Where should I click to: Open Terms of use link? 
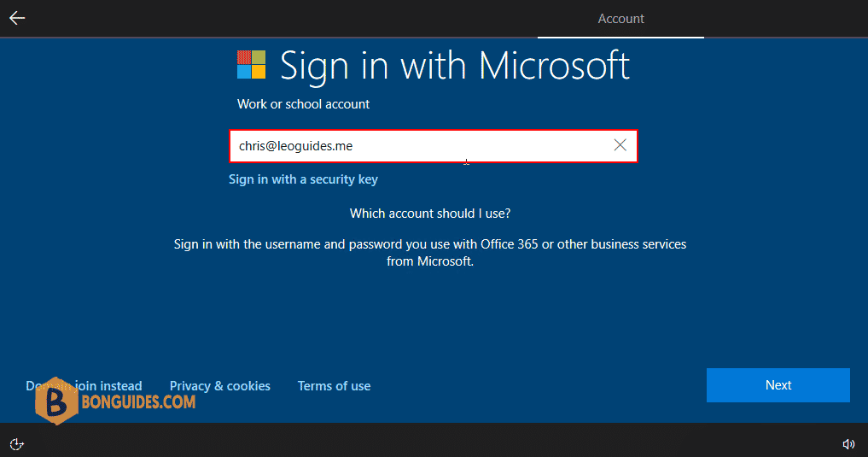[x=334, y=386]
